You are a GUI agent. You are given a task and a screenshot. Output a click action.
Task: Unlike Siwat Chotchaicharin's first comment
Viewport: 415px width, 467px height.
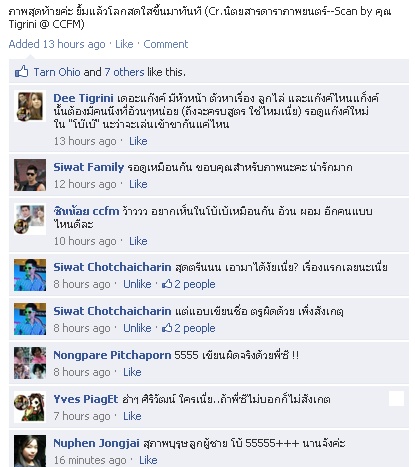pyautogui.click(x=137, y=284)
